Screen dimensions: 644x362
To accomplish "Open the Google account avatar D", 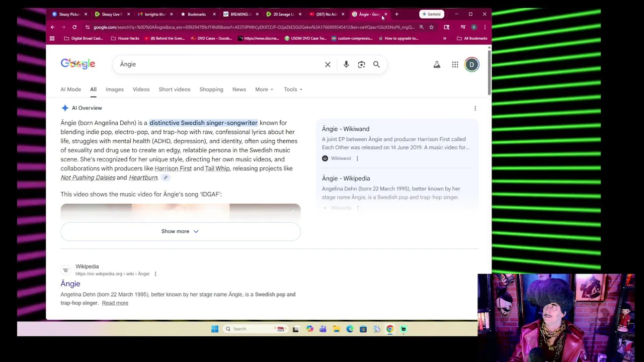I will tap(472, 64).
